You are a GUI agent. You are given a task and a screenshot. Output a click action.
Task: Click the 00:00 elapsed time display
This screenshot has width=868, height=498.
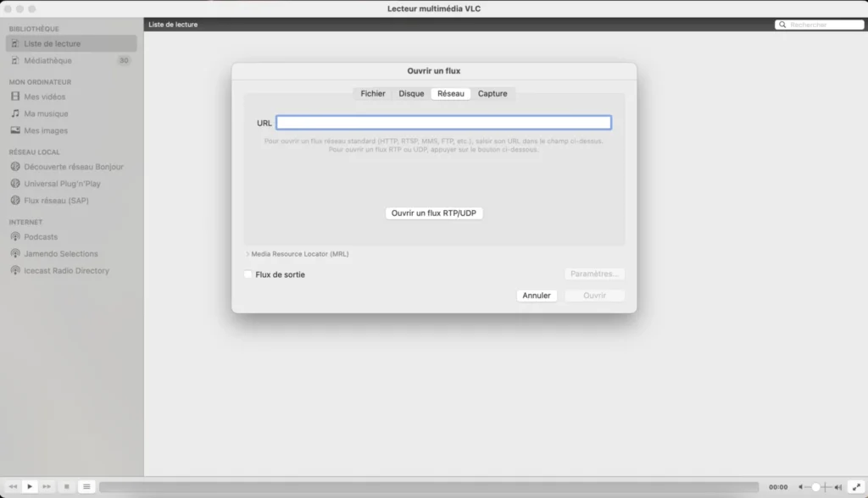(x=778, y=487)
